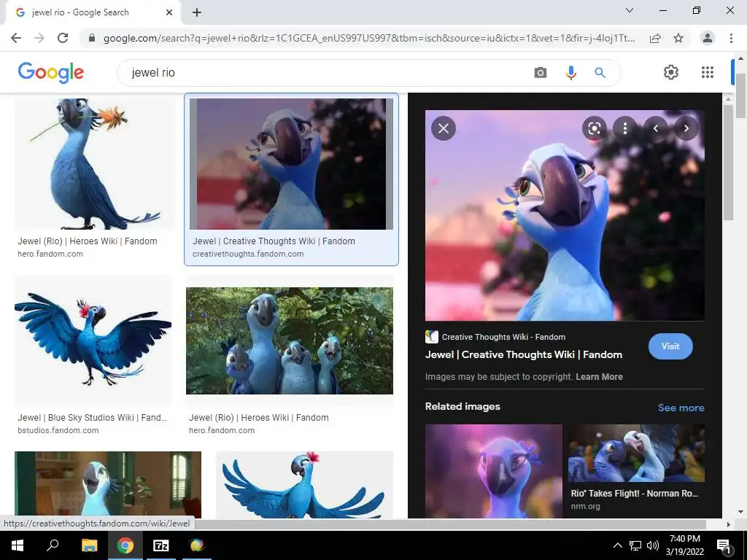The height and width of the screenshot is (560, 747).
Task: Open the Learn More copyright link
Action: coord(599,377)
